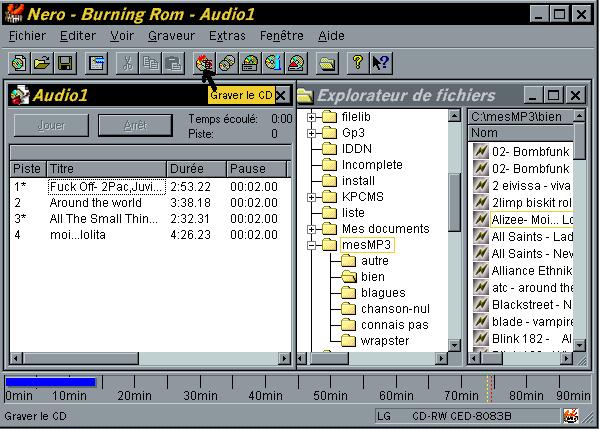600x429 pixels.
Task: Click folder tree vertical scrollbar down arrow
Action: [x=454, y=346]
